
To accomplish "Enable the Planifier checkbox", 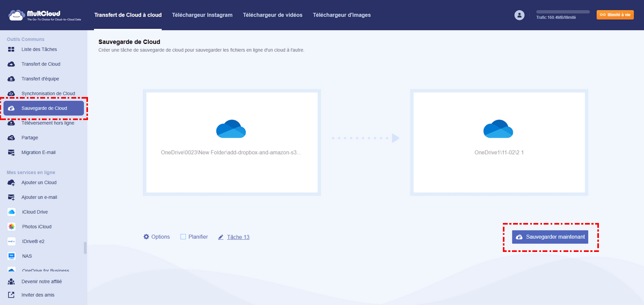I will tap(183, 236).
